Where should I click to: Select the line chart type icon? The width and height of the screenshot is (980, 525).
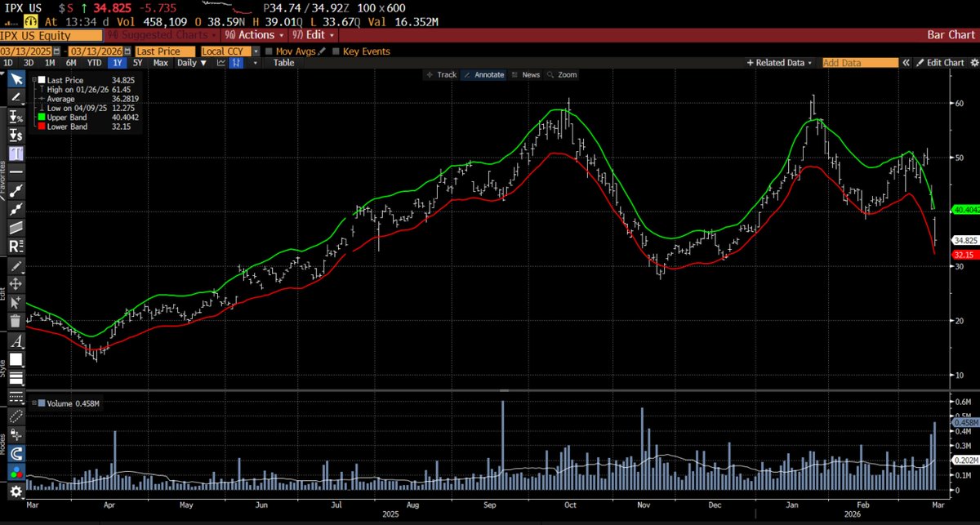click(220, 63)
